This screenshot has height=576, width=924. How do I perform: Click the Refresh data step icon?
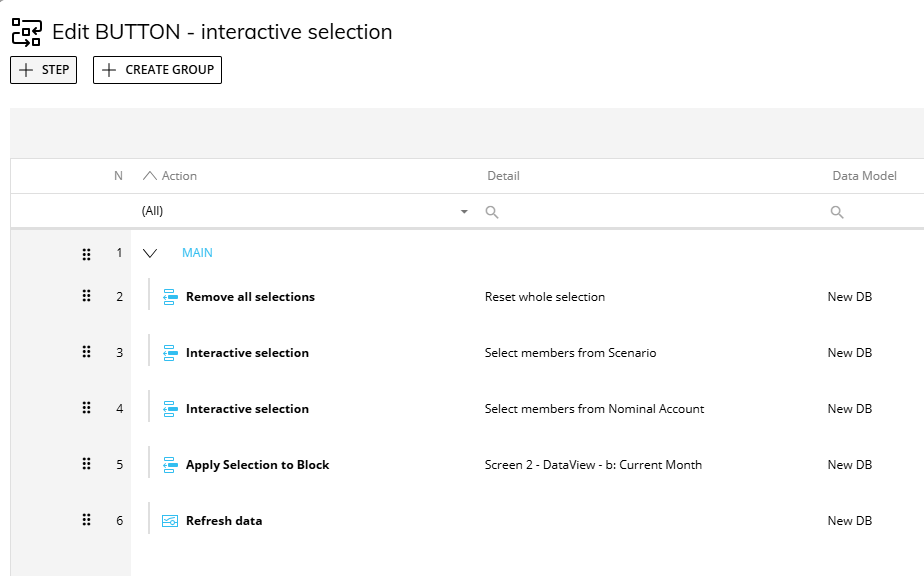(x=170, y=521)
